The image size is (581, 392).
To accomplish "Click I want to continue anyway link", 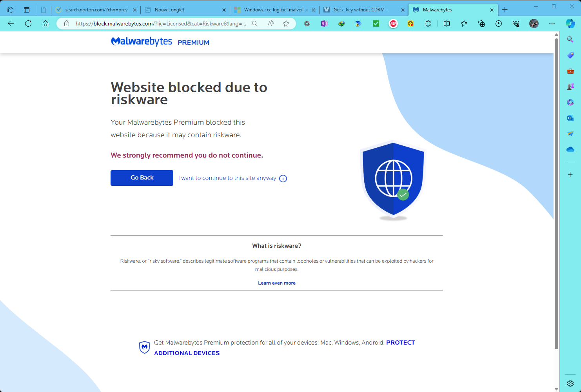I will click(x=227, y=178).
